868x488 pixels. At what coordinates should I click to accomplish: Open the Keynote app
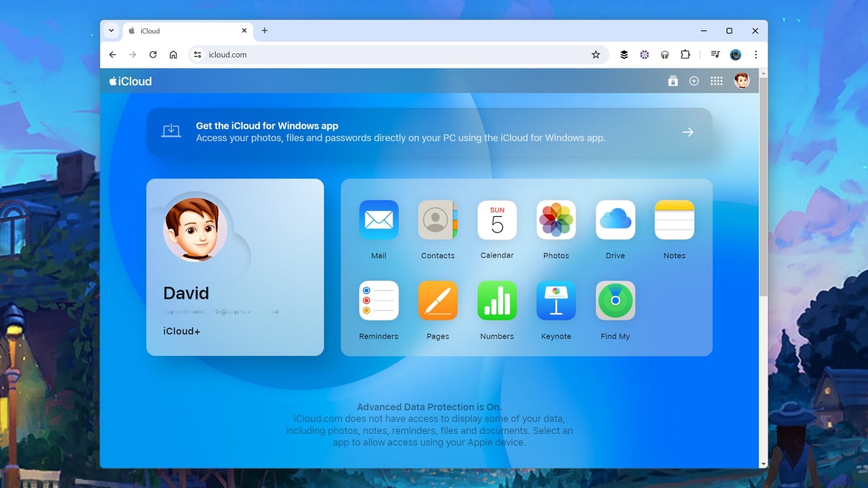coord(556,300)
